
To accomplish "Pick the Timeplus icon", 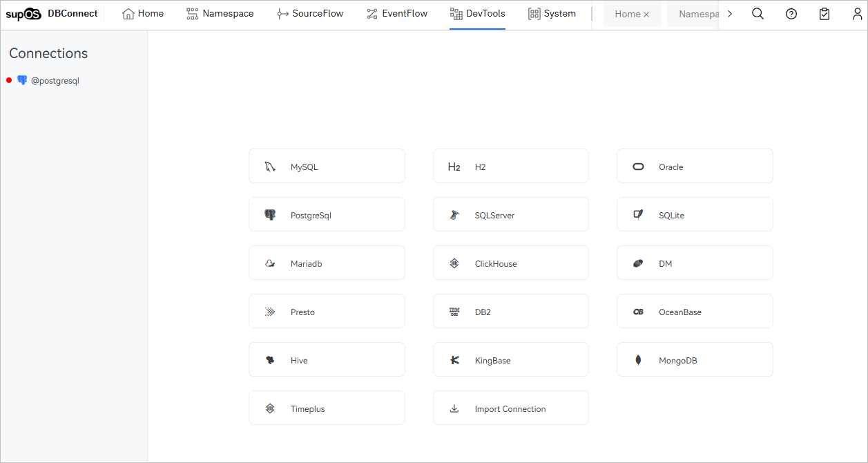I will [x=270, y=408].
